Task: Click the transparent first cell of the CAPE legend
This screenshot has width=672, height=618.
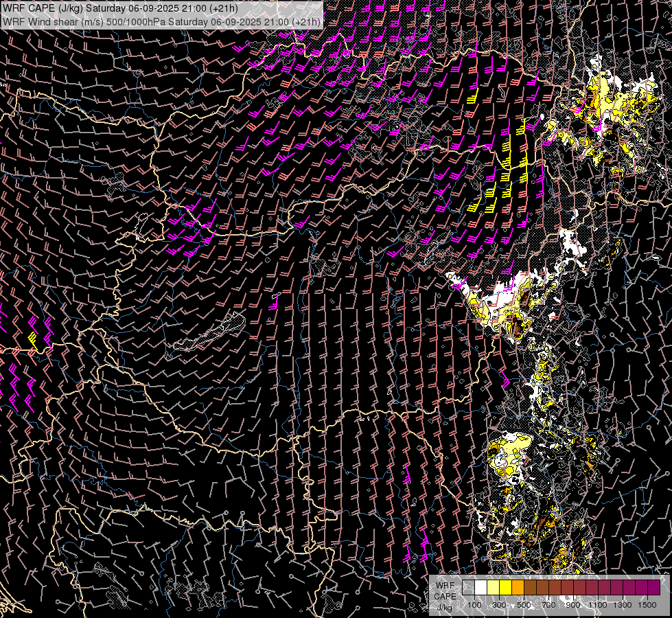Action: point(468,587)
